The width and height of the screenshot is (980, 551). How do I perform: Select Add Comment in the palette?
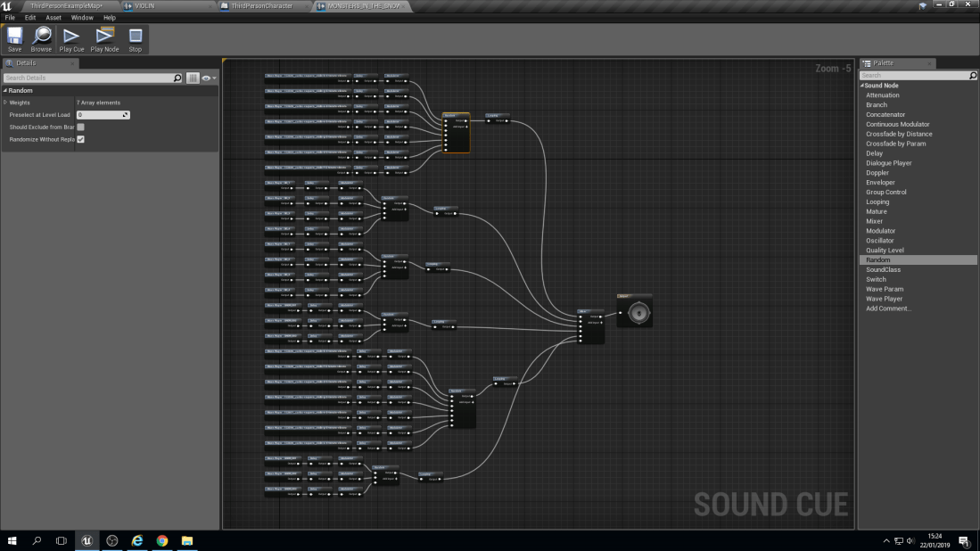(x=888, y=308)
